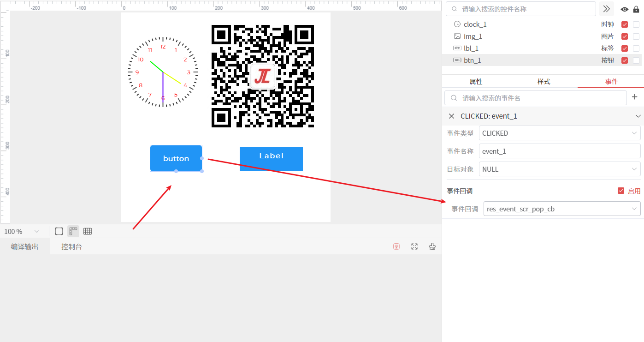Delete CLICKED: event_1 with its X icon
Screen dimensions: 644x342
pyautogui.click(x=452, y=116)
